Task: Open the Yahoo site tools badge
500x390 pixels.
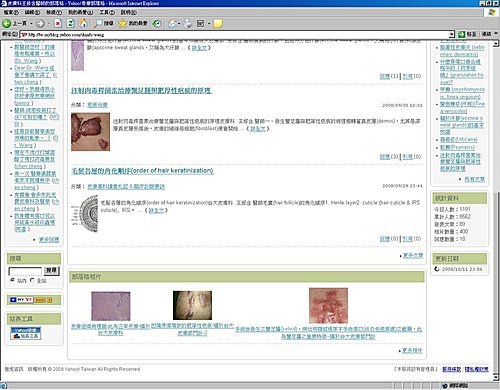Action: tap(26, 333)
